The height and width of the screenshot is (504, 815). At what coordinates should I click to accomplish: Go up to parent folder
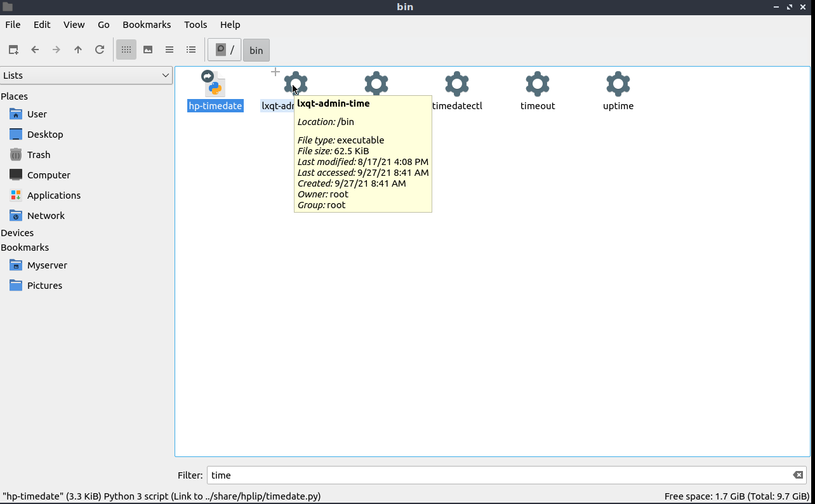coord(78,50)
